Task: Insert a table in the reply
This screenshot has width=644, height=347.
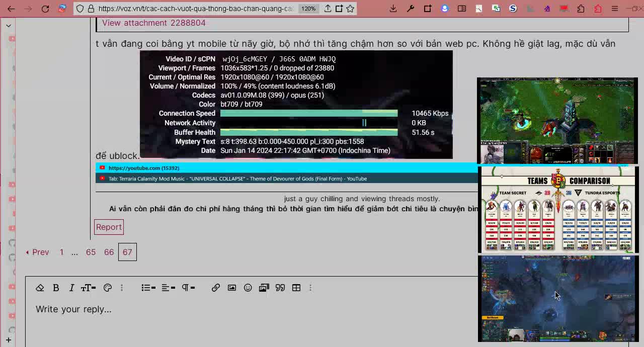Action: tap(296, 288)
